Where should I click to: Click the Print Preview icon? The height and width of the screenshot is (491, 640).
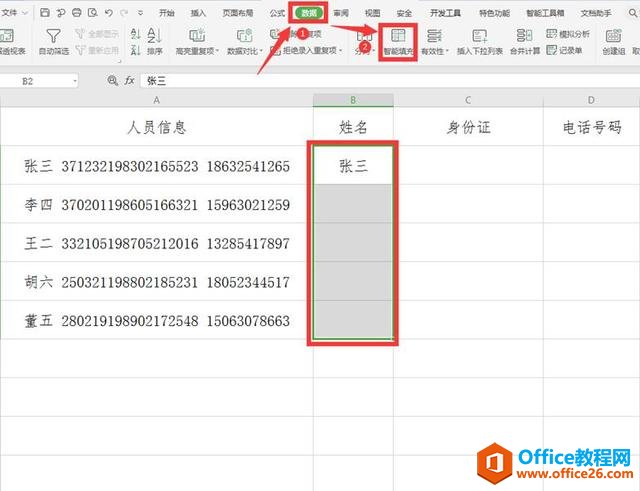[93, 13]
